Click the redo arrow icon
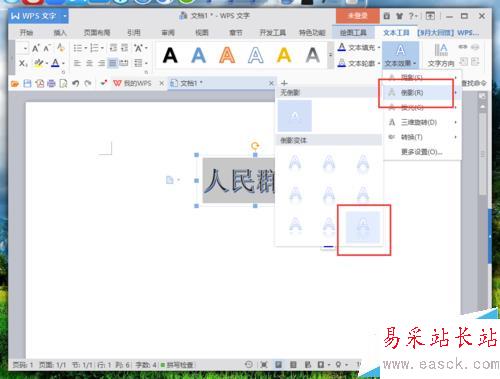The width and height of the screenshot is (500, 379). pos(88,84)
